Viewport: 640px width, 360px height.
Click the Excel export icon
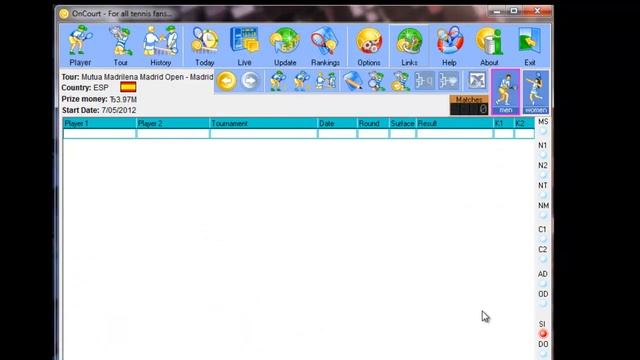point(476,81)
